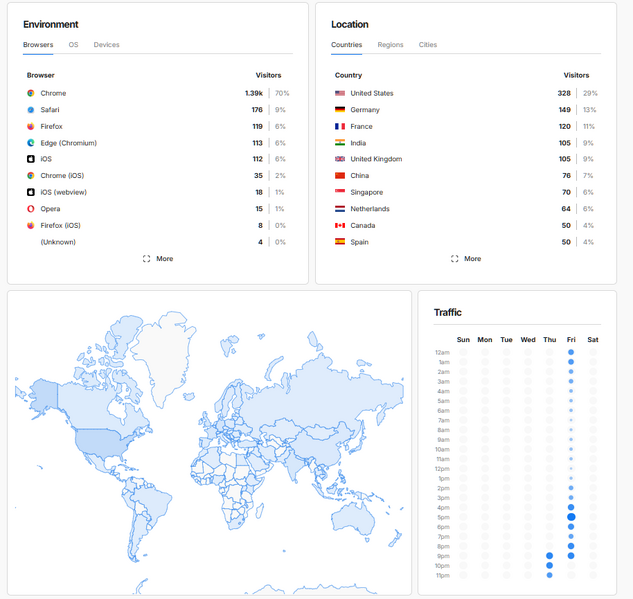633x599 pixels.
Task: Select the iOS (webview) browser link
Action: pos(62,192)
